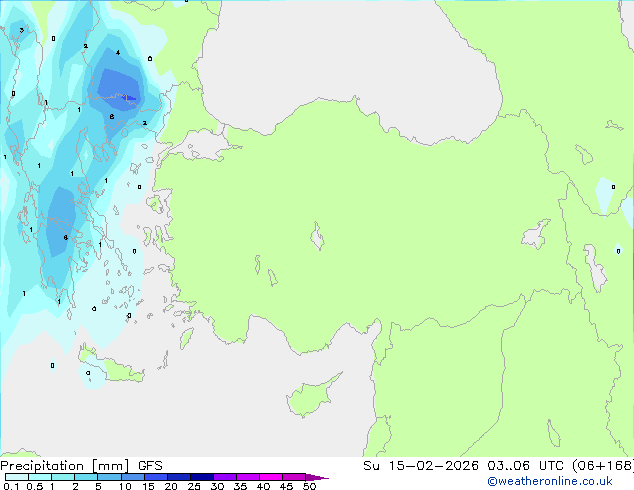Click the date '15-02-2026' text

tap(434, 466)
